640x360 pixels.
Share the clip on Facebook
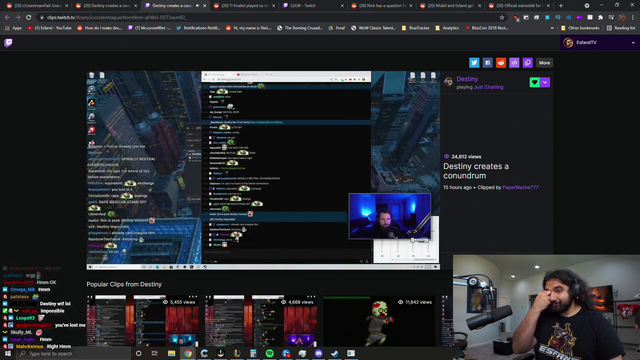tap(487, 63)
